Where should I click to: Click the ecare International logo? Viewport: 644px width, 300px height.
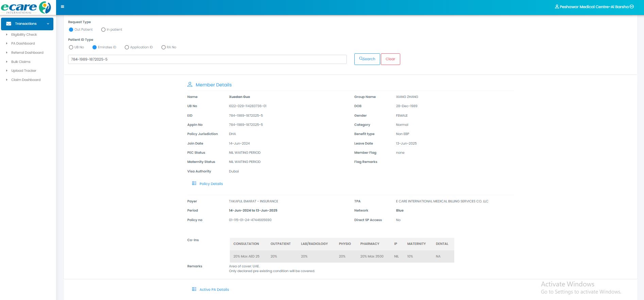point(26,7)
